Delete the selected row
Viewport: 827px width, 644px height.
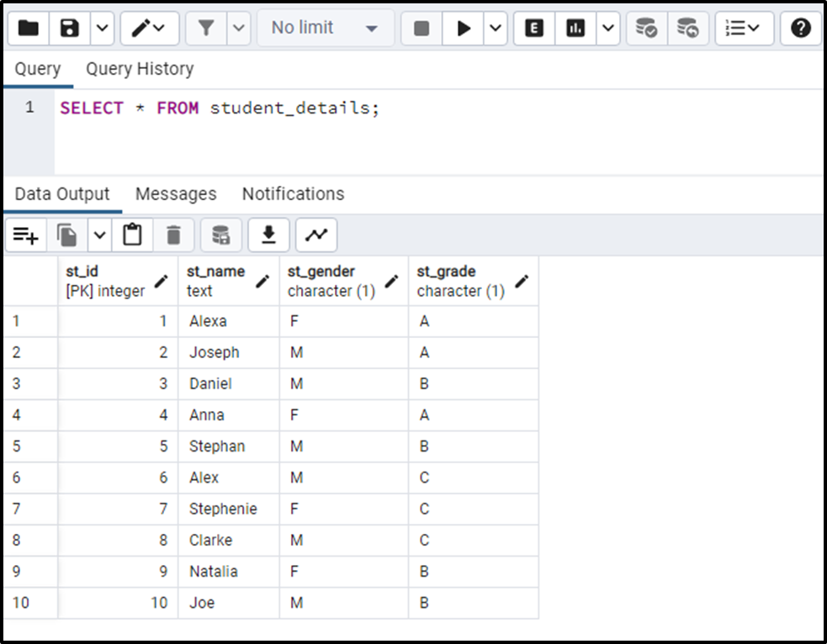click(173, 235)
